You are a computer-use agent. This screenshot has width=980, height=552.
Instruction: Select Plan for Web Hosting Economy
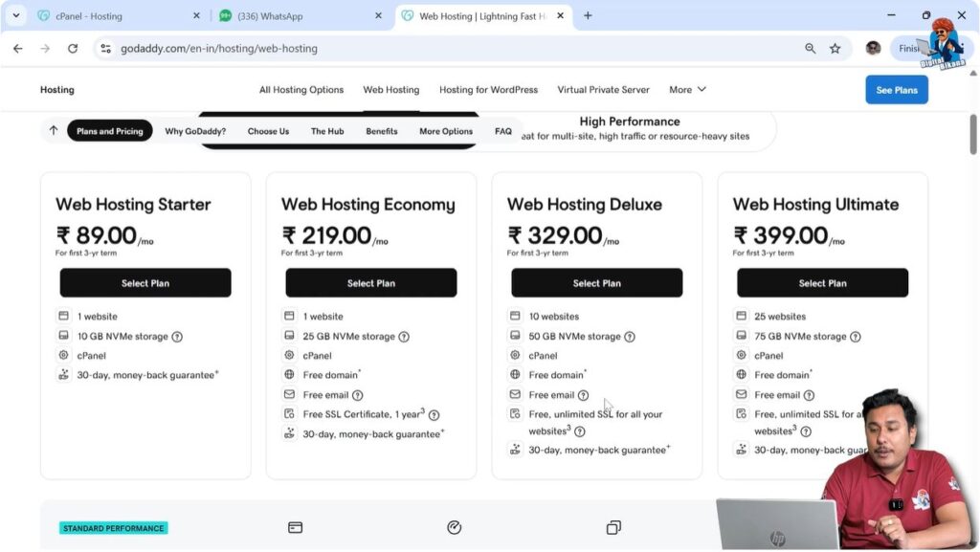click(370, 283)
